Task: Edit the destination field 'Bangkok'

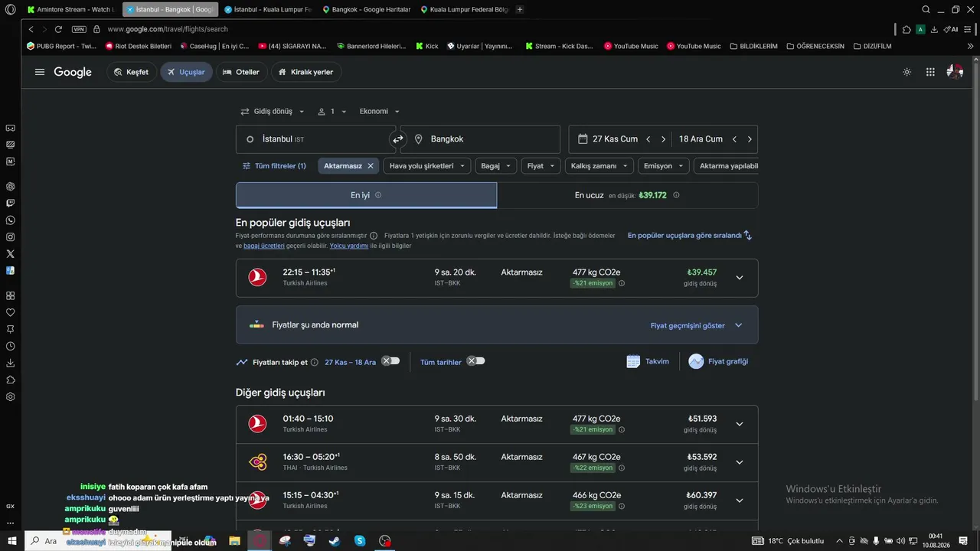Action: click(480, 139)
